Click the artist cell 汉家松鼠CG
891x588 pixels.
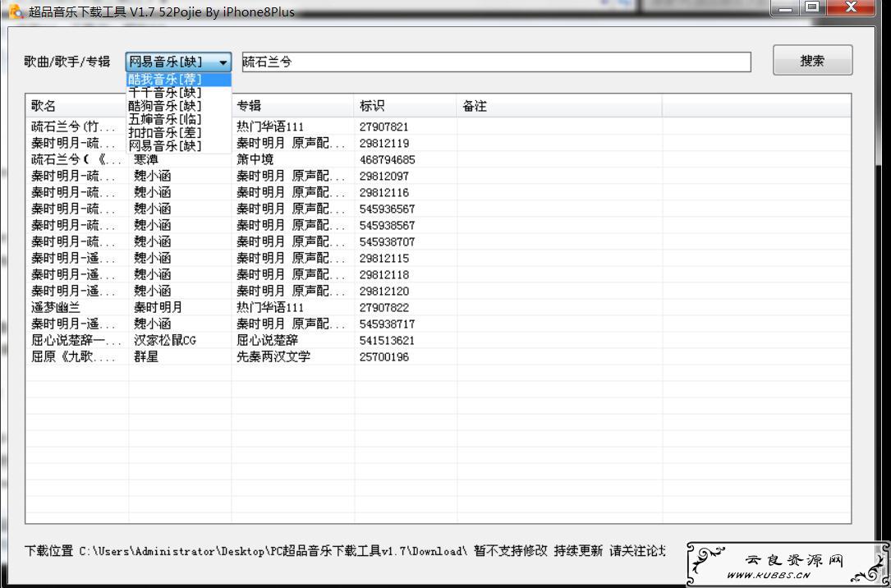click(165, 341)
